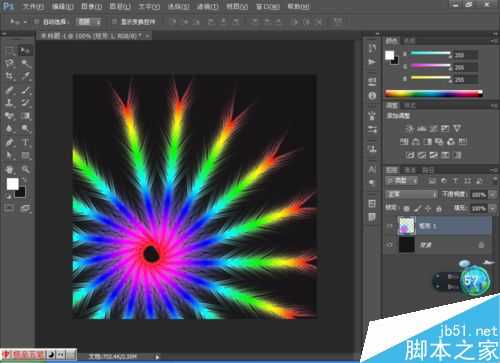Open the Edit menu
The height and width of the screenshot is (363, 500).
pyautogui.click(x=63, y=6)
